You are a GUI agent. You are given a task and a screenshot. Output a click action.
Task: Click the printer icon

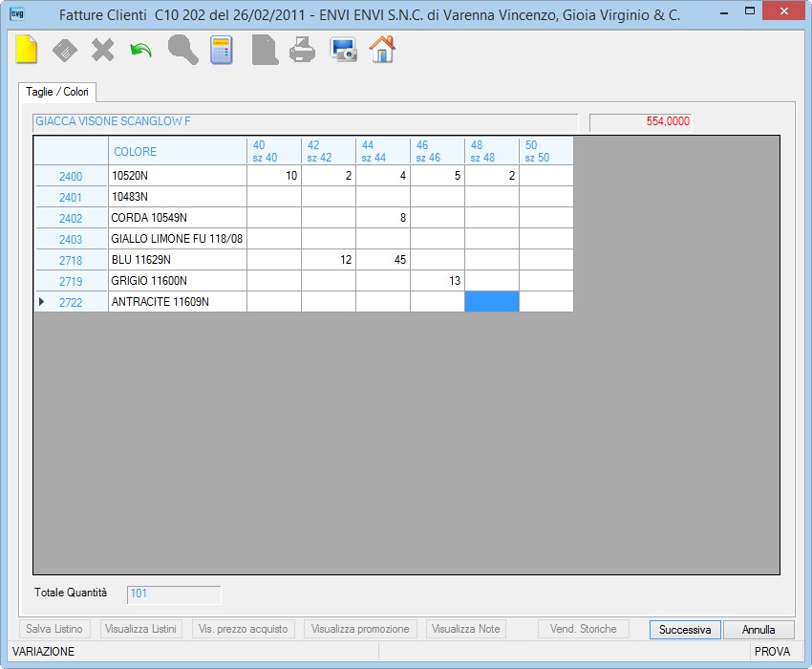[x=303, y=51]
